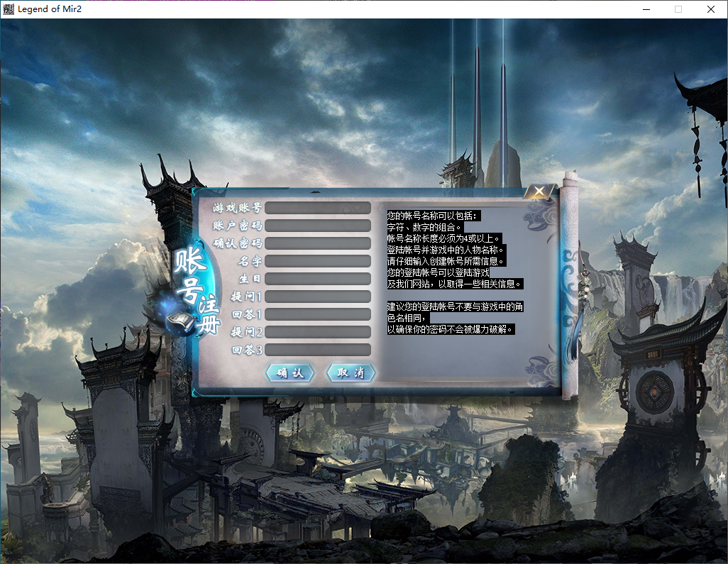Minimize the Legend of Mir2 window

click(646, 9)
